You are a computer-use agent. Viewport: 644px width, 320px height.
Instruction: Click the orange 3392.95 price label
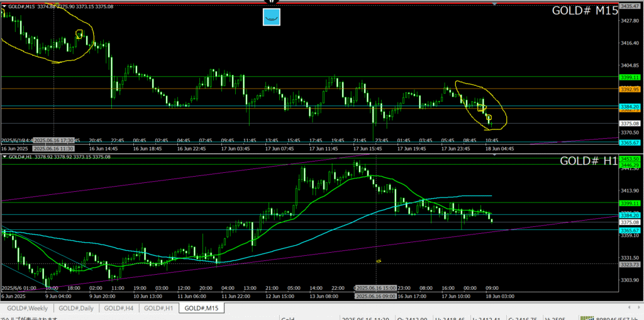tap(631, 89)
